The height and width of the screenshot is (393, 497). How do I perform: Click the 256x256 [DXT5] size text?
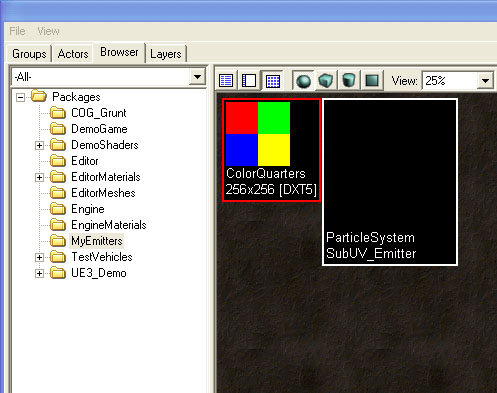point(271,189)
